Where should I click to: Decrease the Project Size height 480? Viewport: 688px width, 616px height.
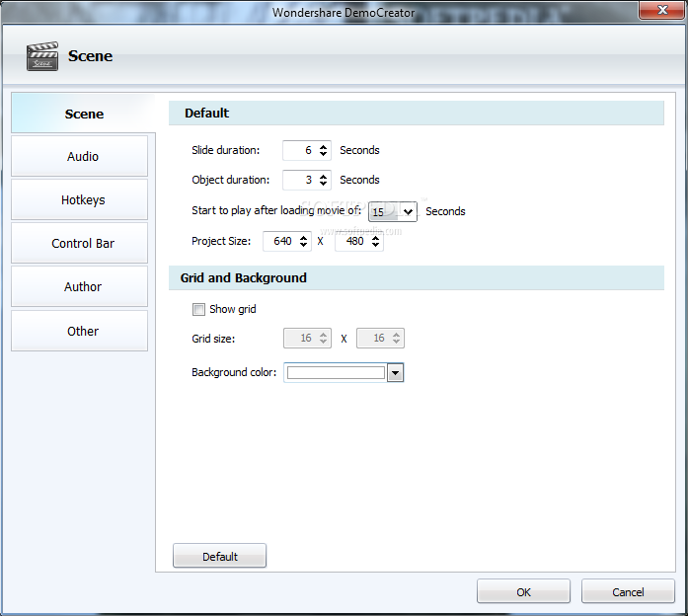[x=376, y=245]
